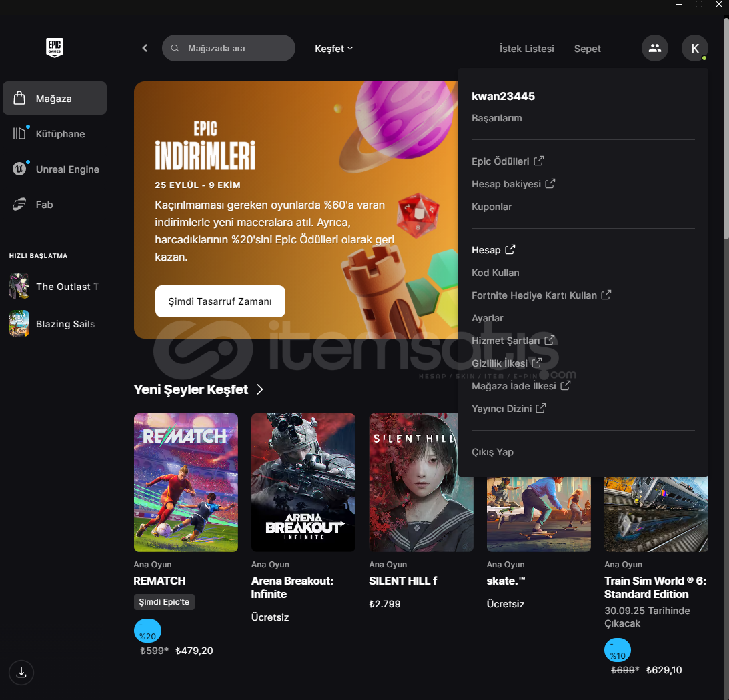The width and height of the screenshot is (729, 700).
Task: Open Ayarlar from the profile menu
Action: pos(488,318)
